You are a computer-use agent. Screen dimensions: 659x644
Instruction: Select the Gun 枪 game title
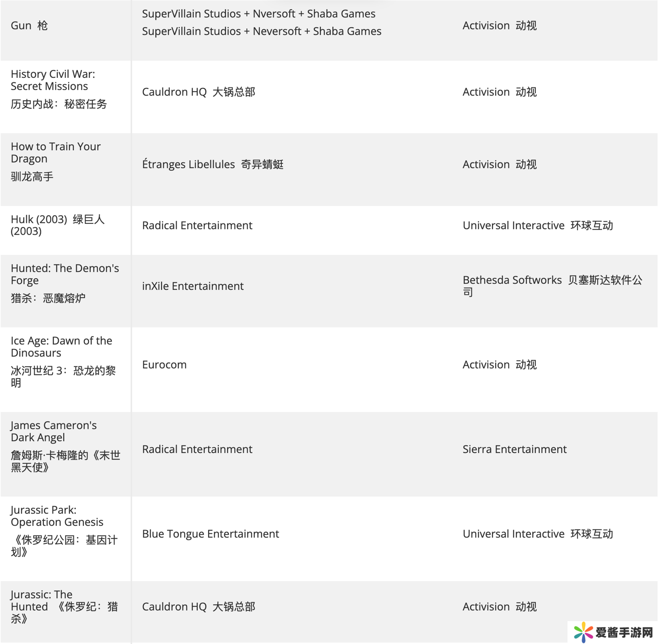pos(29,26)
